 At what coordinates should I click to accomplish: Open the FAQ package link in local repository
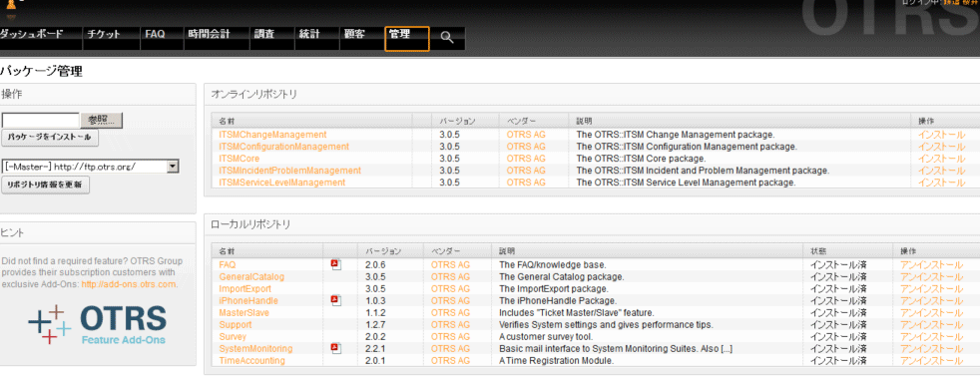(228, 265)
